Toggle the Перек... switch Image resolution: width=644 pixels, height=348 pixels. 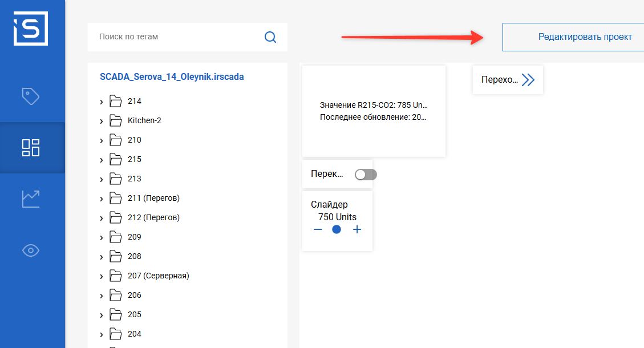(x=365, y=175)
